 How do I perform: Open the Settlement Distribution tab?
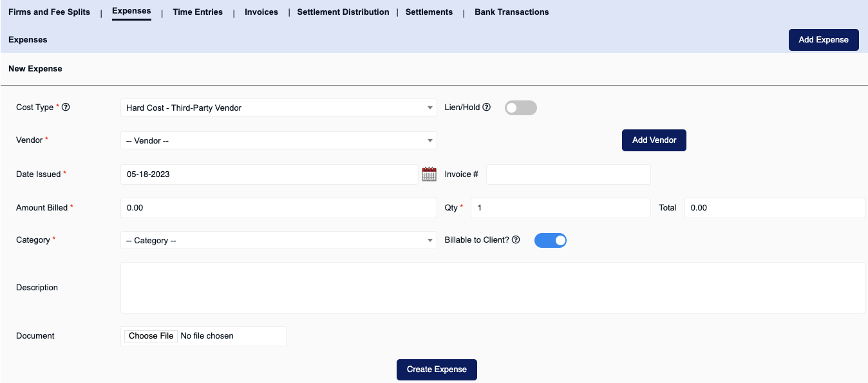(343, 12)
